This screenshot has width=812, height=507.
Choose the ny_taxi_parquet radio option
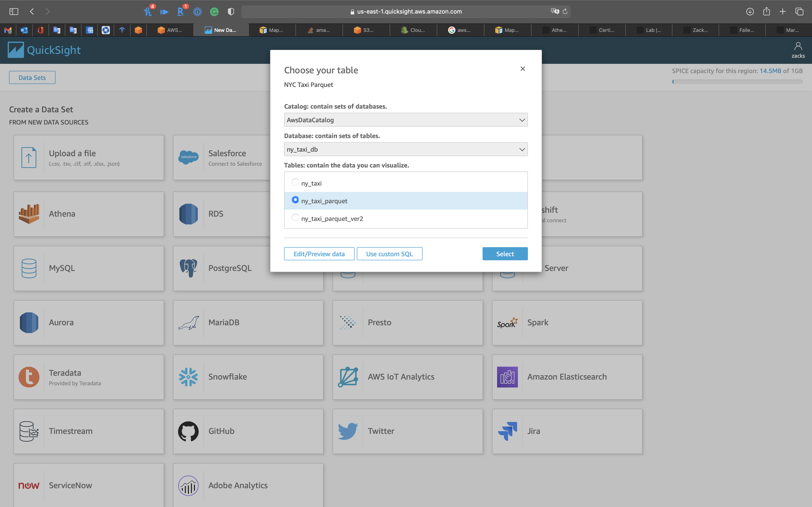click(x=295, y=200)
